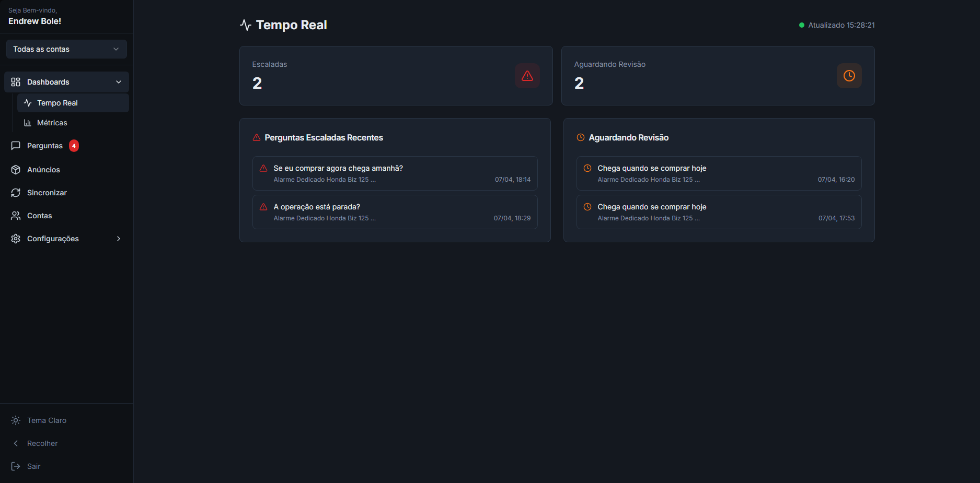Open the 17:53 "Chega quando se comprar hoje" item
Screen dimensions: 980x483
(719, 212)
